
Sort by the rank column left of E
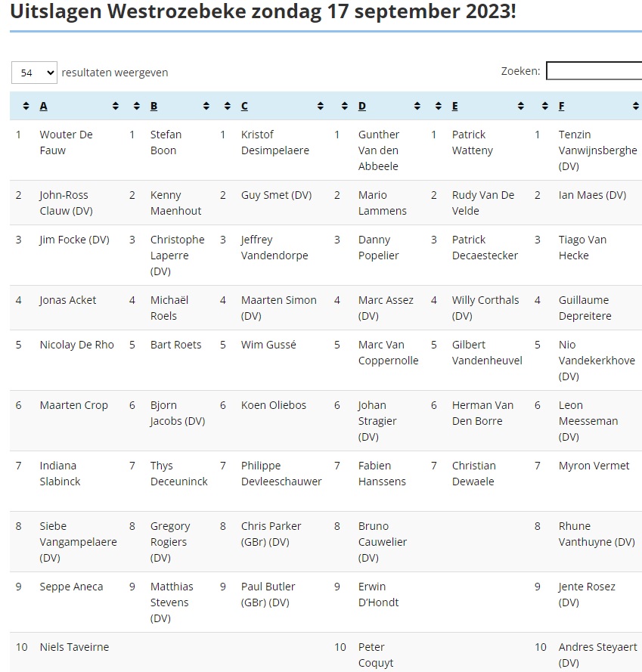tap(439, 106)
